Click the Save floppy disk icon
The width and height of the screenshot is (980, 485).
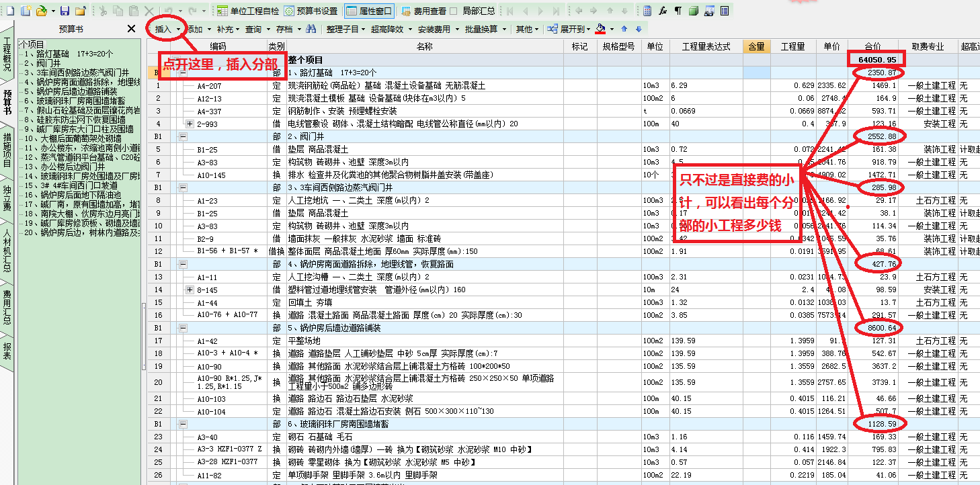point(65,11)
